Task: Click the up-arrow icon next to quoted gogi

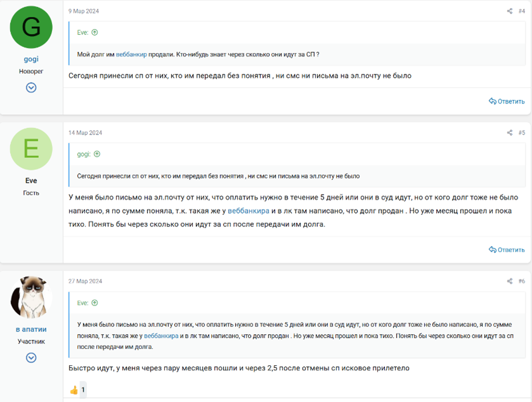Action: 97,154
